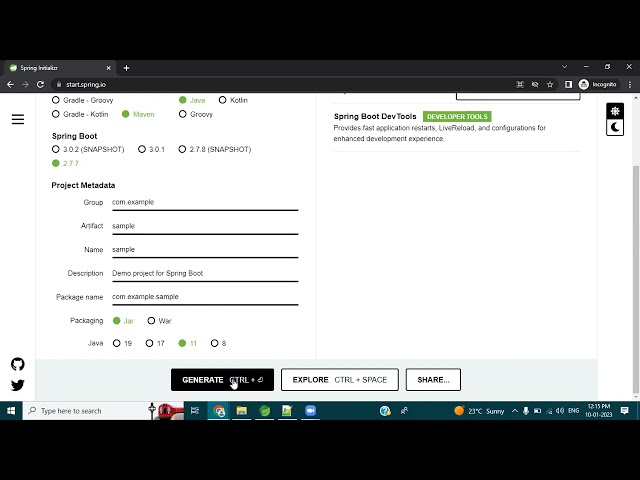
Task: Switch to dark theme moon icon
Action: (615, 127)
